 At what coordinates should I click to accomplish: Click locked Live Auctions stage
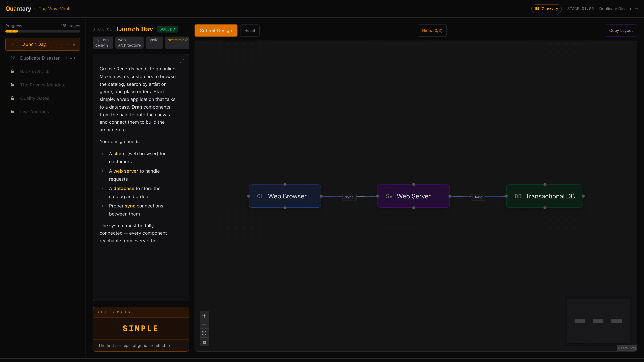point(43,112)
